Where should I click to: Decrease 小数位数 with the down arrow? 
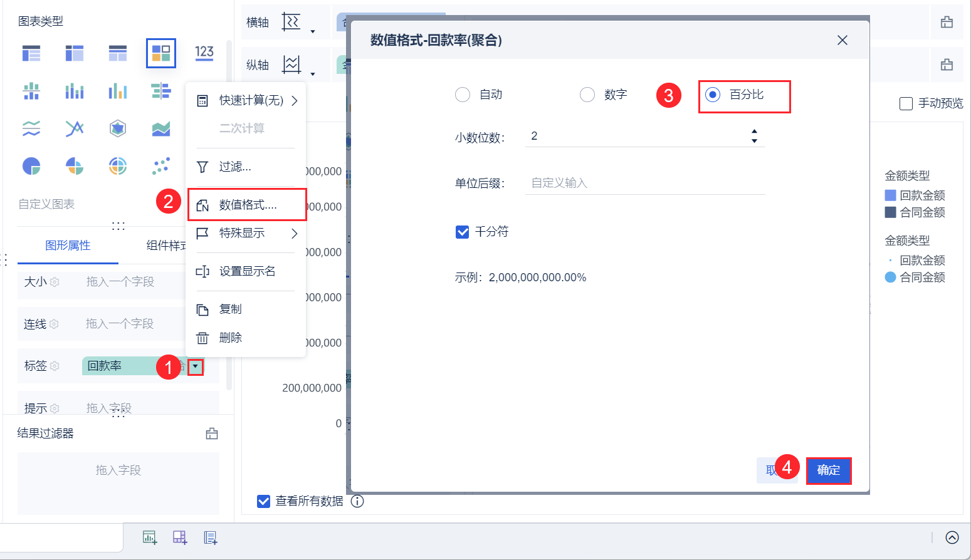tap(754, 141)
